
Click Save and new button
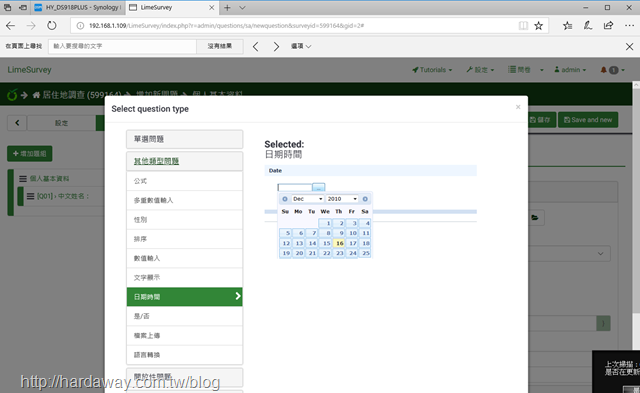point(588,120)
